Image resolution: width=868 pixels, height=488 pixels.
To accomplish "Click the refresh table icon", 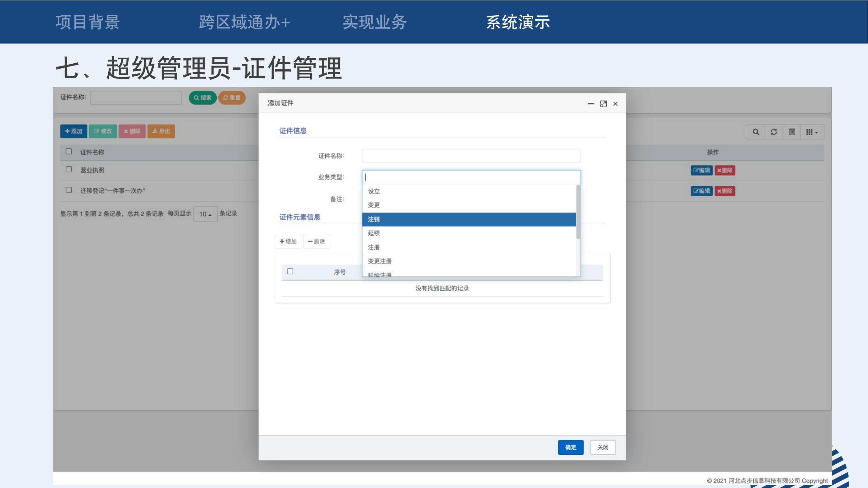I will pos(774,132).
